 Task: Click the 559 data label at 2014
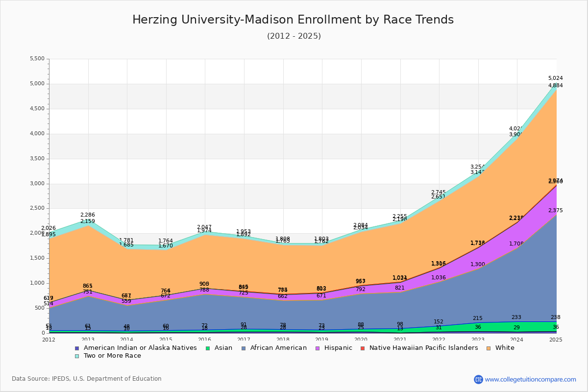click(126, 301)
